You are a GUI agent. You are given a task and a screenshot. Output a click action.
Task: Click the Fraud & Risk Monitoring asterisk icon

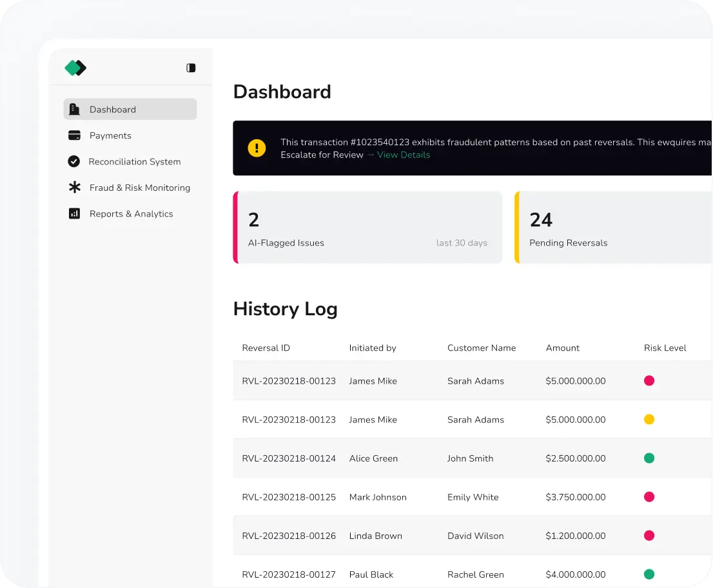(x=75, y=188)
